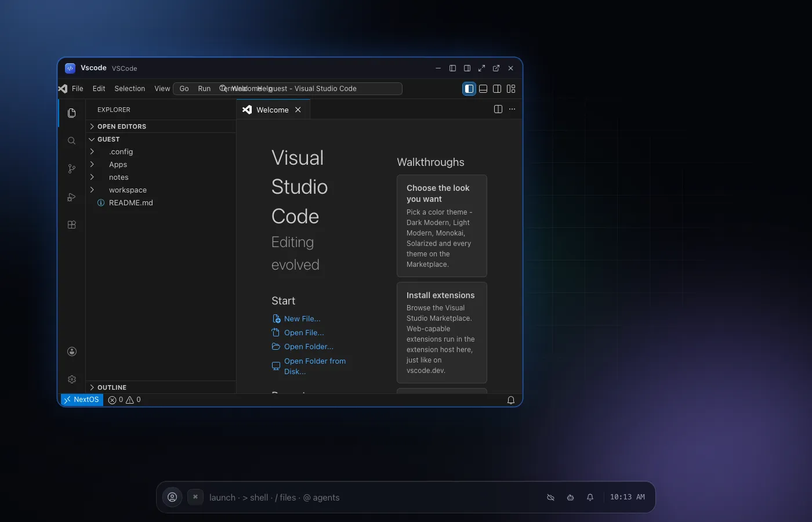The height and width of the screenshot is (522, 812).
Task: Click the fullscreen arrows icon in the title bar
Action: coord(482,68)
